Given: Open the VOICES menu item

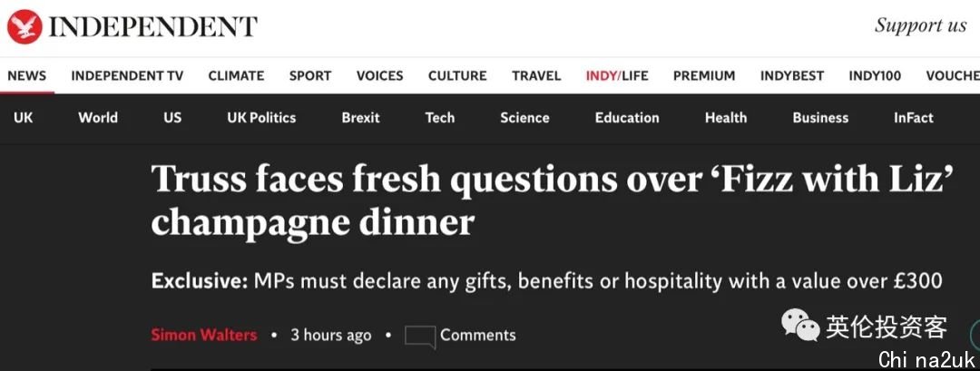Looking at the screenshot, I should 379,75.
